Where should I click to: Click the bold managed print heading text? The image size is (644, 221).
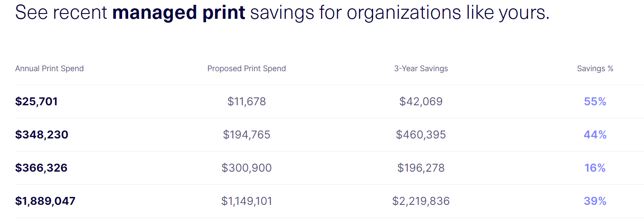179,13
